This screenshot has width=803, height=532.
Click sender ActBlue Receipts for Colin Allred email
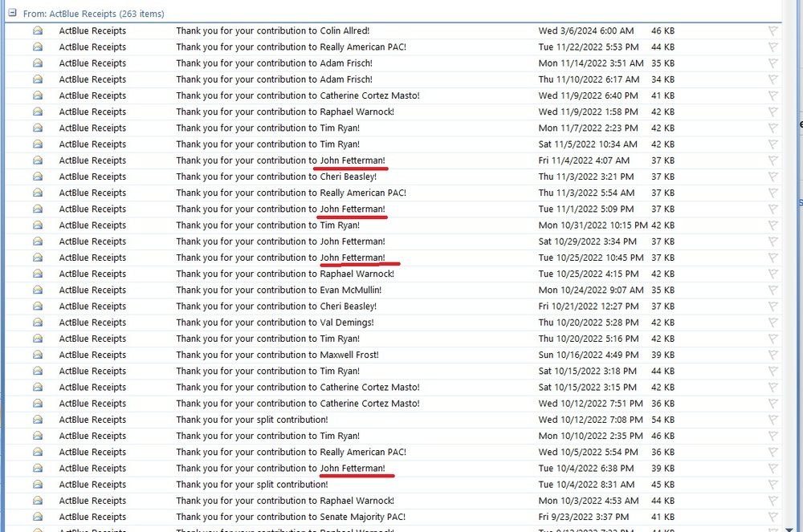(x=92, y=30)
